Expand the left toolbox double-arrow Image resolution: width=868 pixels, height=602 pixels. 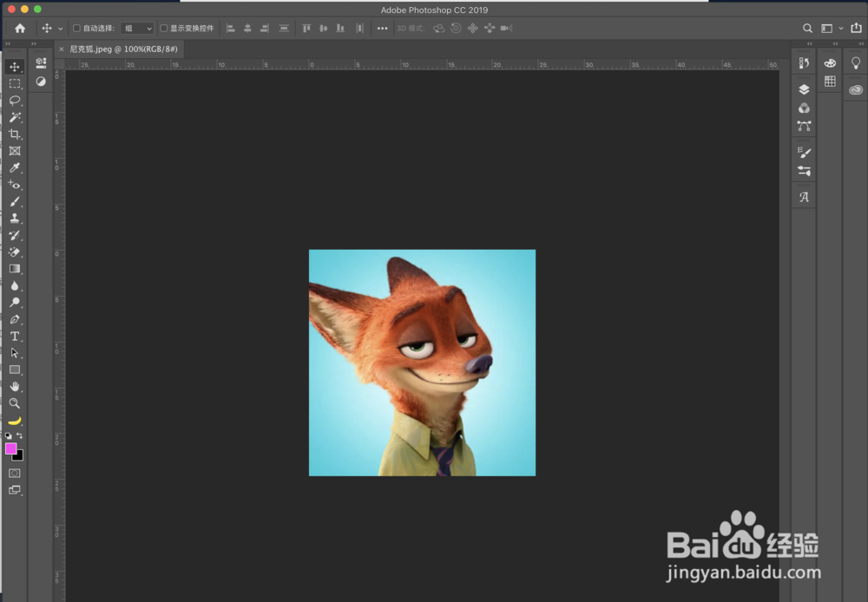pyautogui.click(x=8, y=43)
